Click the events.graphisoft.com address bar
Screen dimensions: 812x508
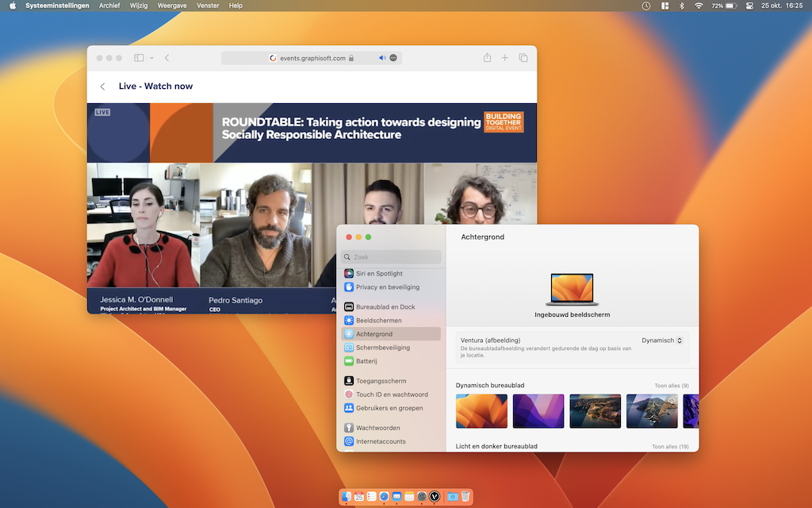tap(311, 58)
